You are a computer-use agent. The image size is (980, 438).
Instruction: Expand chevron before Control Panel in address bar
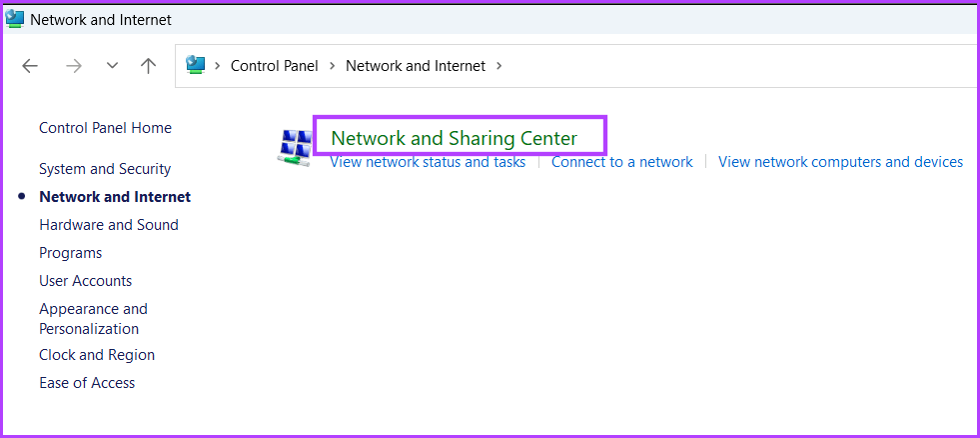[x=218, y=66]
